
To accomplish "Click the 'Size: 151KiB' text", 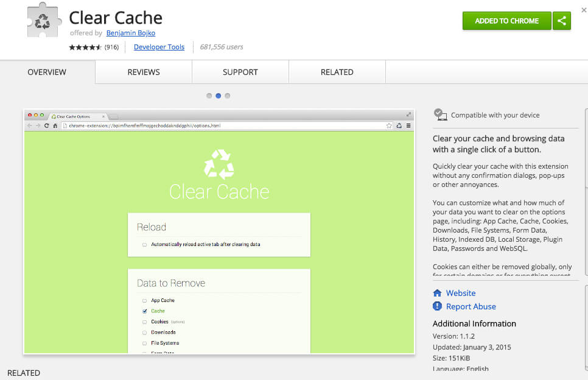I will 451,358.
